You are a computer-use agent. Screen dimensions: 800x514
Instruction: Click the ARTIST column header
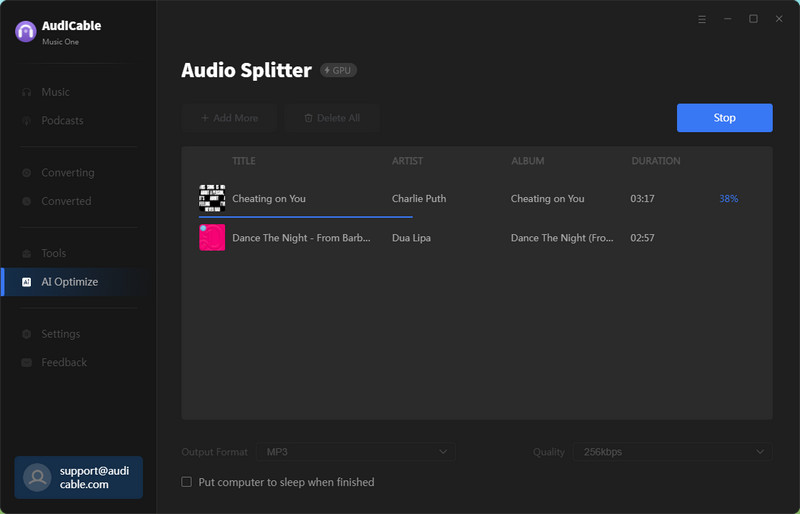click(407, 161)
